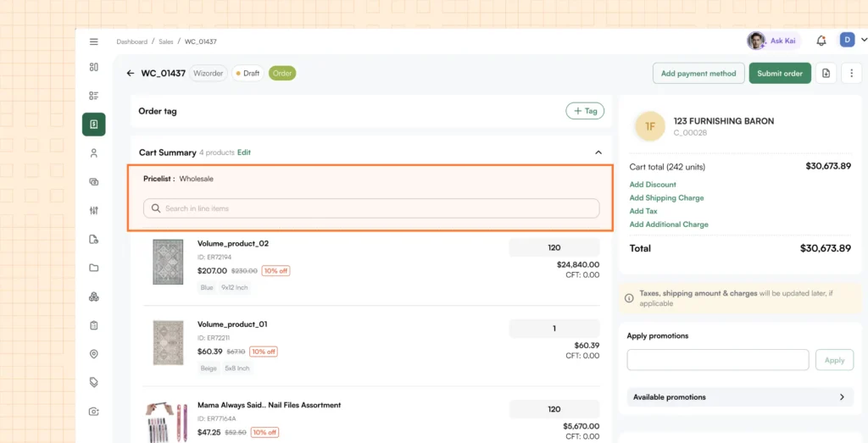Go back using arrow beside WC_01437
This screenshot has width=868, height=443.
(130, 73)
